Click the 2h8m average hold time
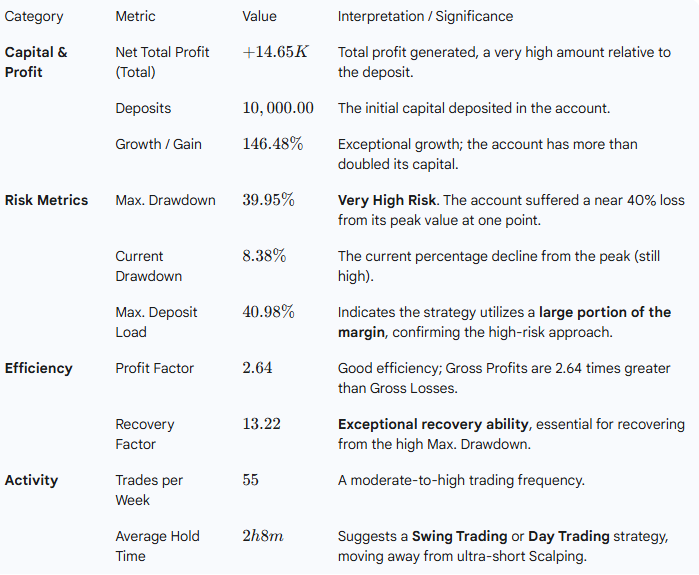The image size is (699, 575). (263, 536)
